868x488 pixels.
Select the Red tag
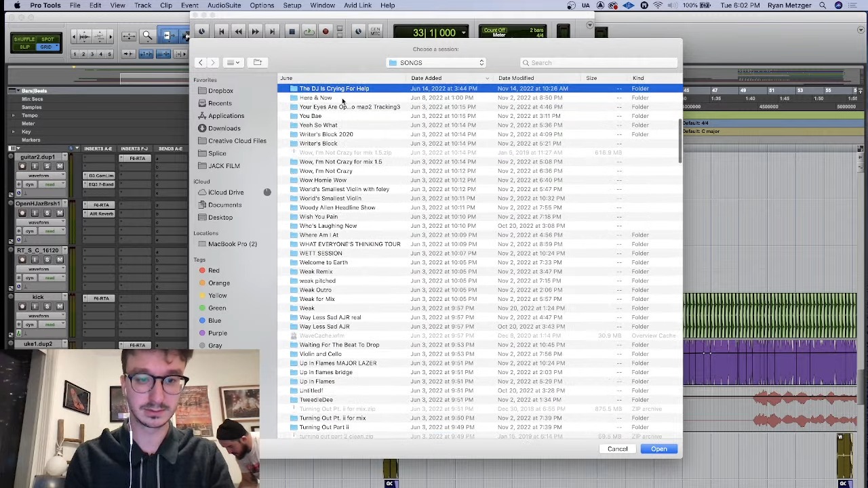pyautogui.click(x=214, y=270)
